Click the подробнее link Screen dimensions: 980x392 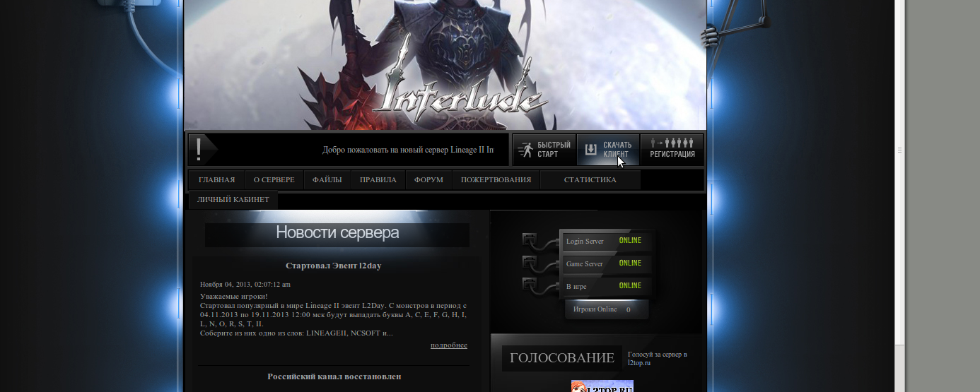(x=449, y=345)
